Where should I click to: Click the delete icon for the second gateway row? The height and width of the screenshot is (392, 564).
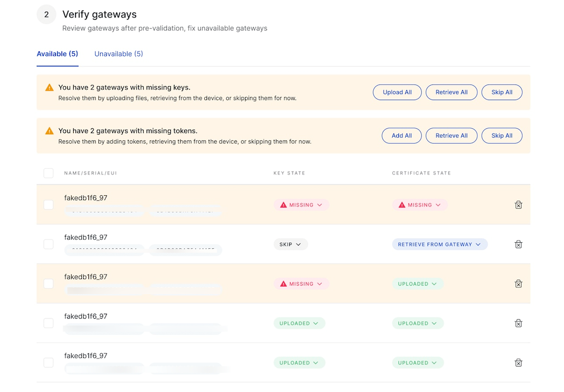(x=519, y=244)
